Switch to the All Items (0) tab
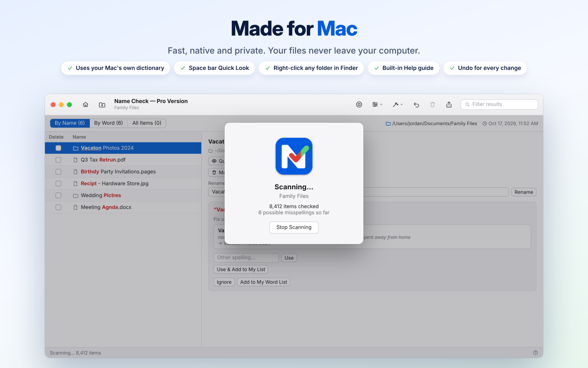588x368 pixels. coord(147,123)
